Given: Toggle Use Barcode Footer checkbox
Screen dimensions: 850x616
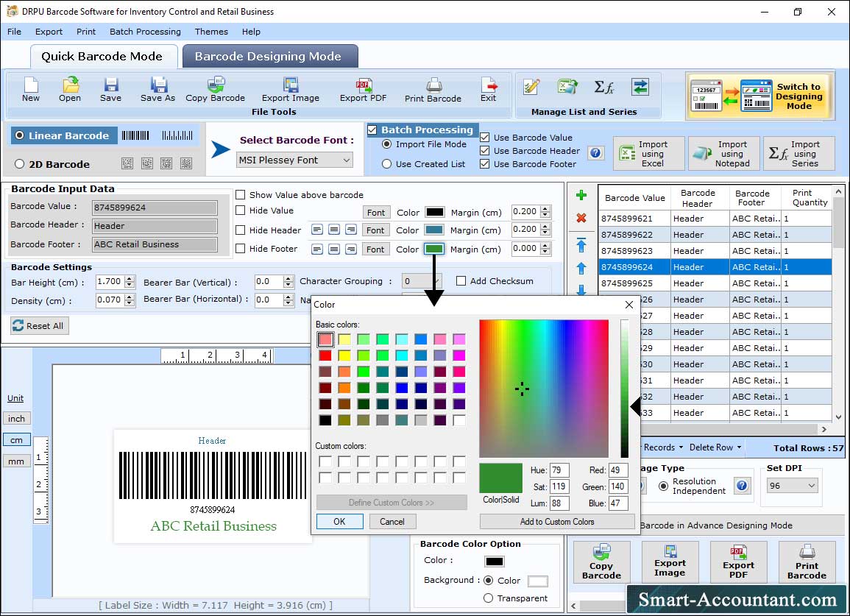Looking at the screenshot, I should 485,164.
